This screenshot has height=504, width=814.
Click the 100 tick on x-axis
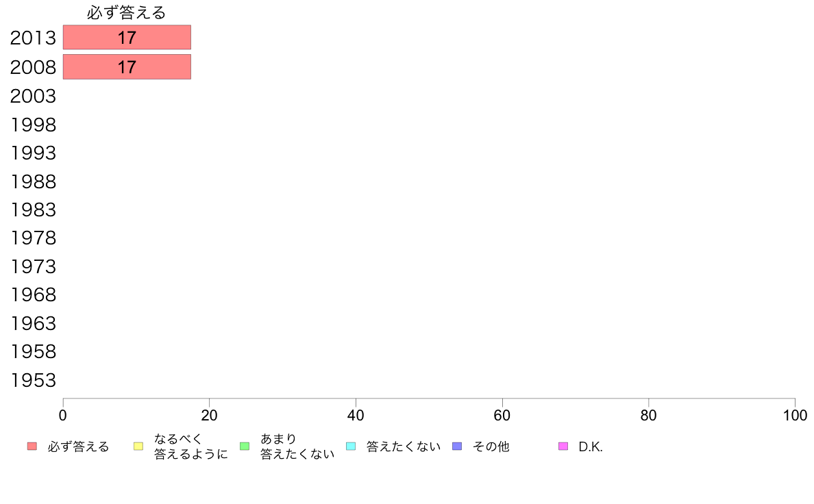(795, 415)
